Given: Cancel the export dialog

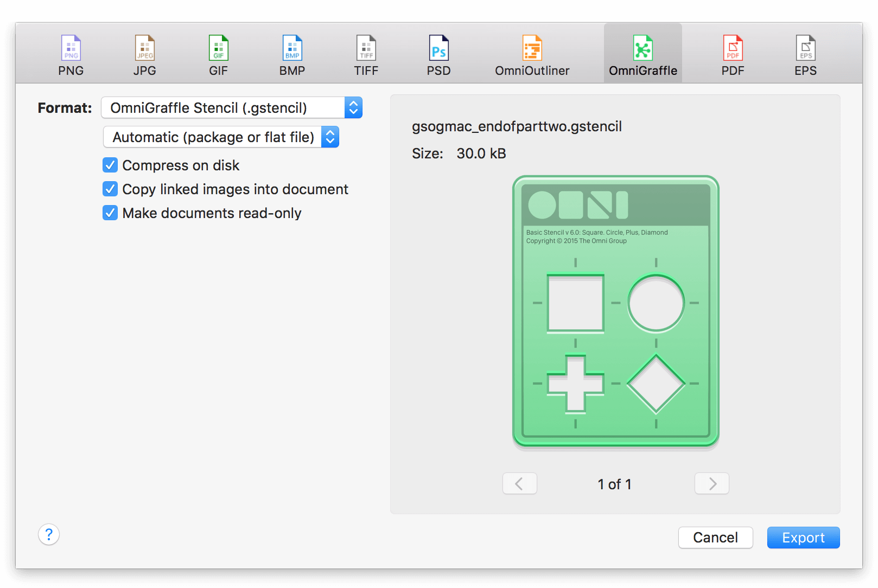Looking at the screenshot, I should coord(715,538).
